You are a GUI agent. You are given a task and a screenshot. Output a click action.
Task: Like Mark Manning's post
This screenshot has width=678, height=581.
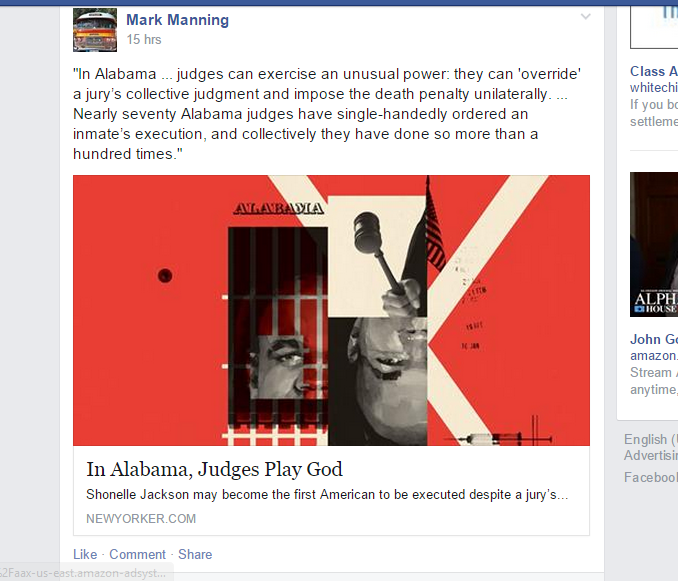[85, 554]
